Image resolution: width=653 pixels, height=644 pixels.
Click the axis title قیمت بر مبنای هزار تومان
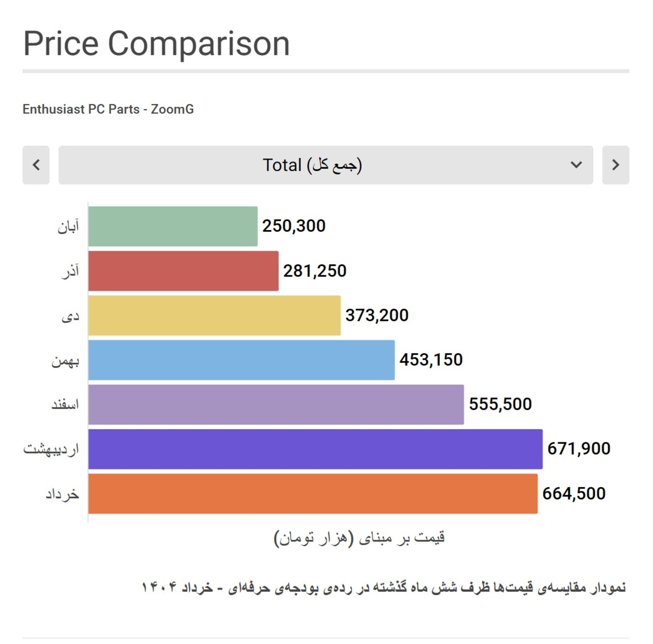point(359,538)
